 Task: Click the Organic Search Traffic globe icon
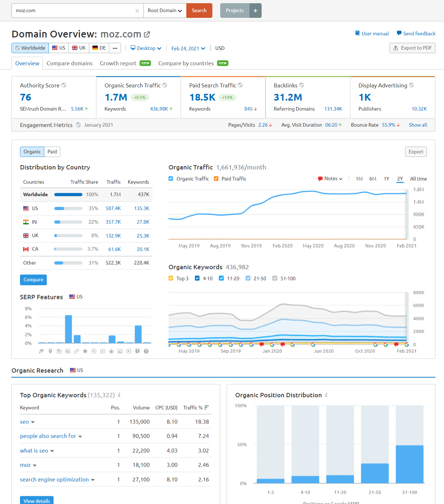[x=165, y=85]
